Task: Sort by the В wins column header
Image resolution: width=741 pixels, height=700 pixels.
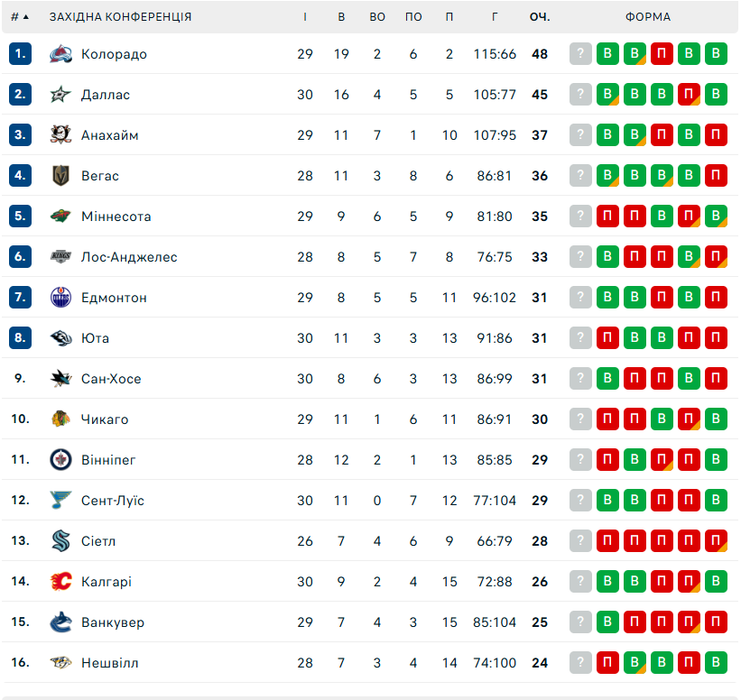Action: (341, 17)
